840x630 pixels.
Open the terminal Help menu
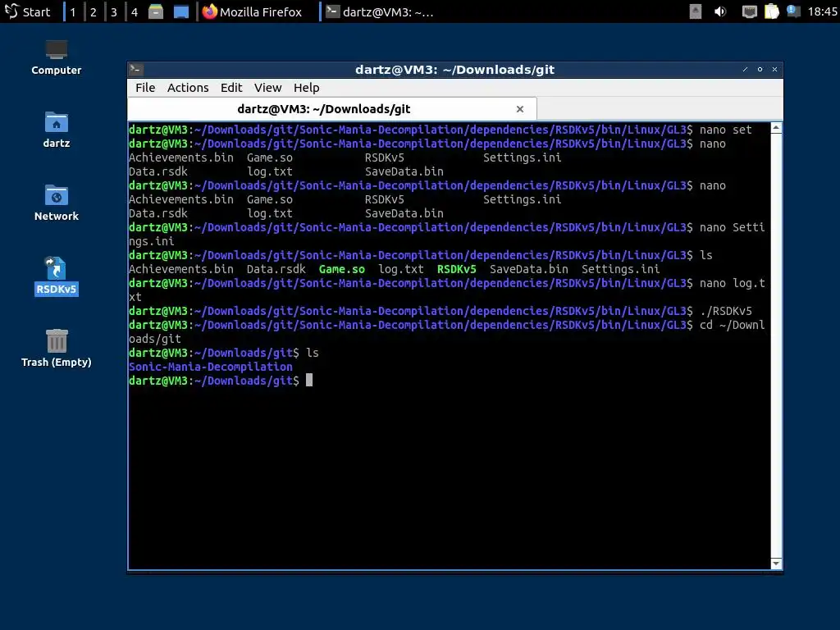click(x=307, y=87)
